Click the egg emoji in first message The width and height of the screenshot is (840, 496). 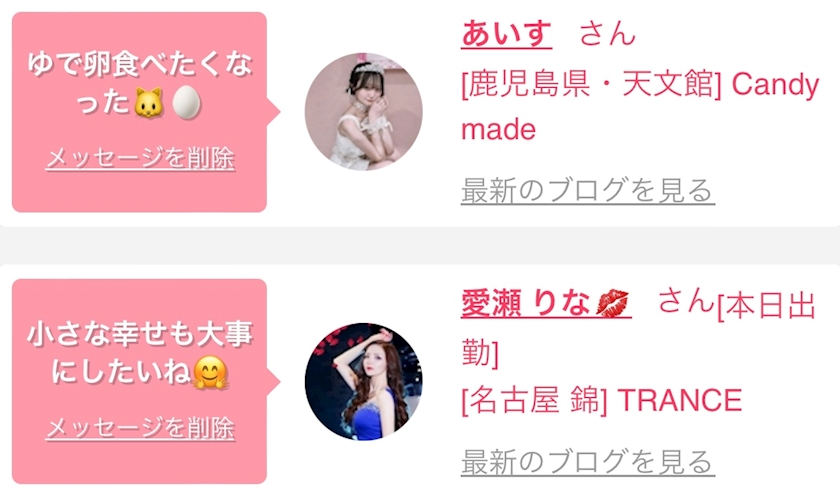coord(186,102)
